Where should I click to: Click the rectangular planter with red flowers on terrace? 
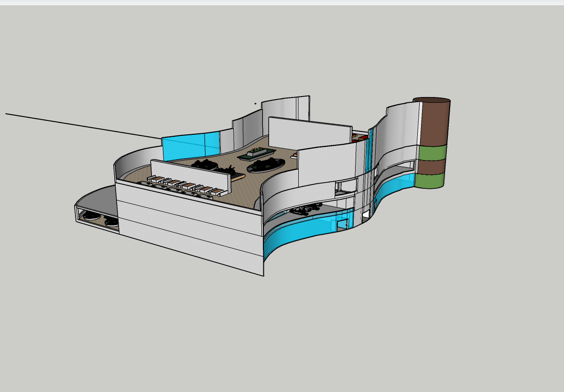[256, 153]
